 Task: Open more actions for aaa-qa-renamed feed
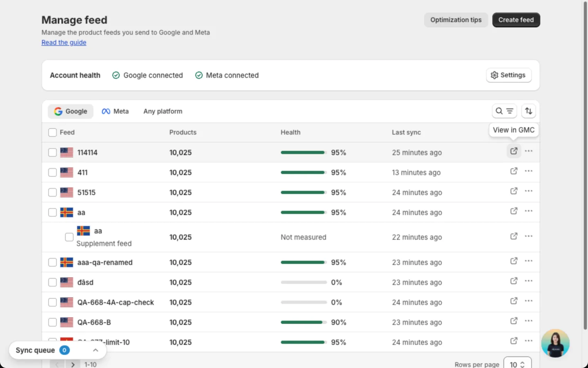529,261
